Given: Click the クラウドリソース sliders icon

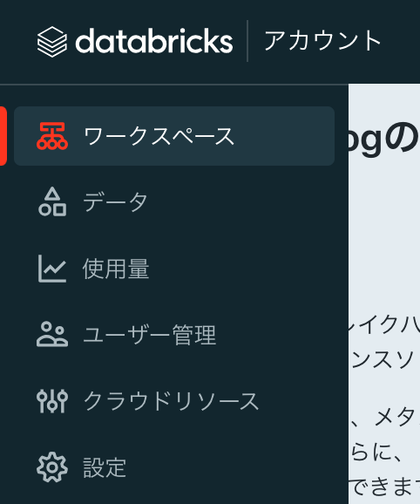Looking at the screenshot, I should pos(52,401).
